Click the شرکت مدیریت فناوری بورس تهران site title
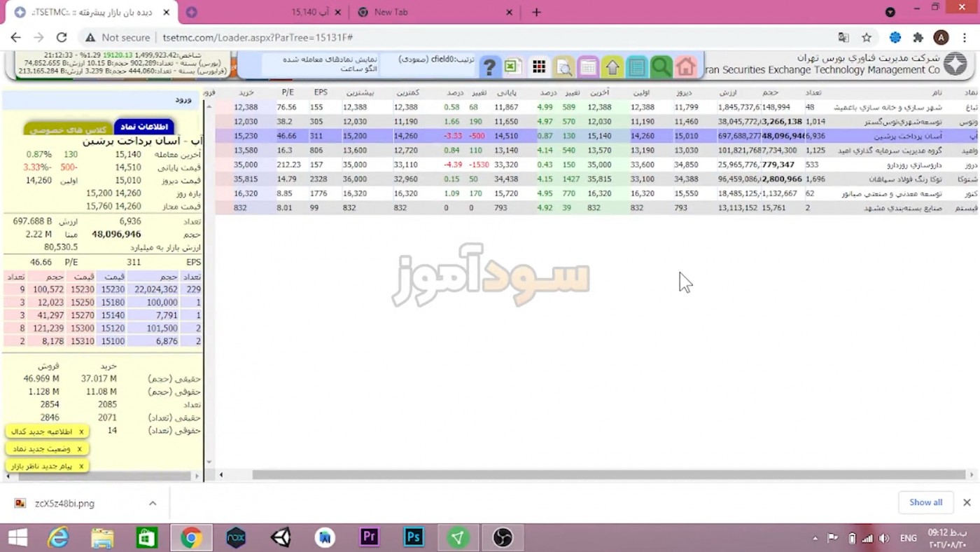The height and width of the screenshot is (552, 980). pos(868,57)
